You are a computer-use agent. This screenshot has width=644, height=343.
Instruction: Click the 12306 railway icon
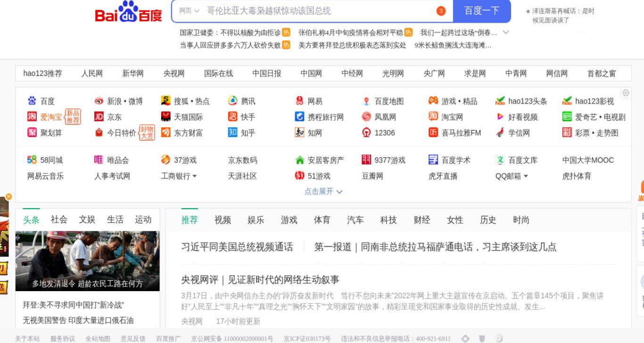[366, 132]
